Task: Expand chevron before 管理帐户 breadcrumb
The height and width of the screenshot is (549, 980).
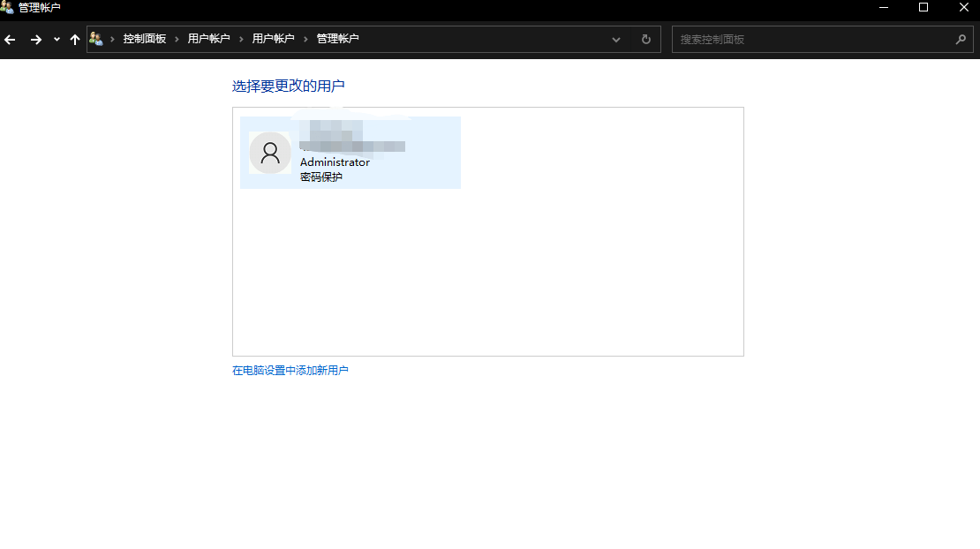Action: click(x=305, y=40)
